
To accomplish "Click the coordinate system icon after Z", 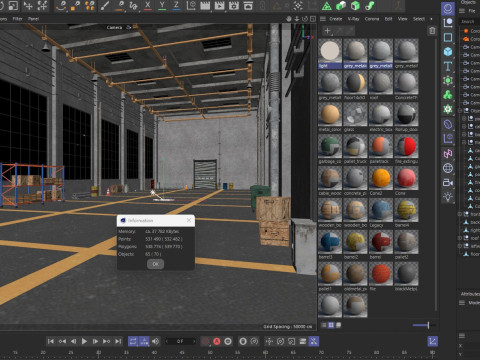I will pyautogui.click(x=191, y=6).
